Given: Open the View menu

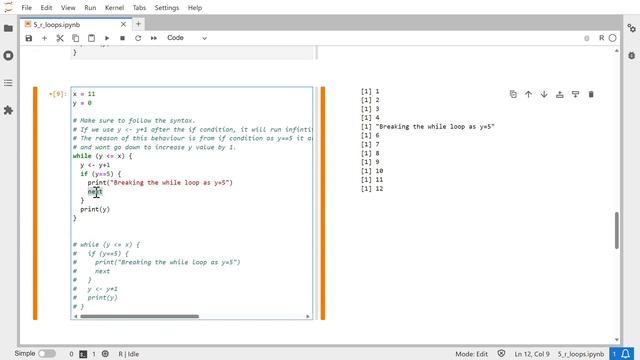Looking at the screenshot, I should 68,8.
